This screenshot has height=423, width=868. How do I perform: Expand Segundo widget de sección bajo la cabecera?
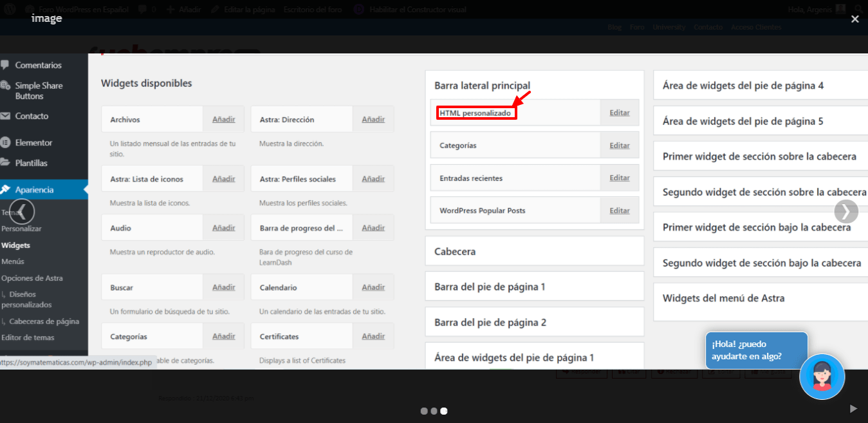click(761, 263)
